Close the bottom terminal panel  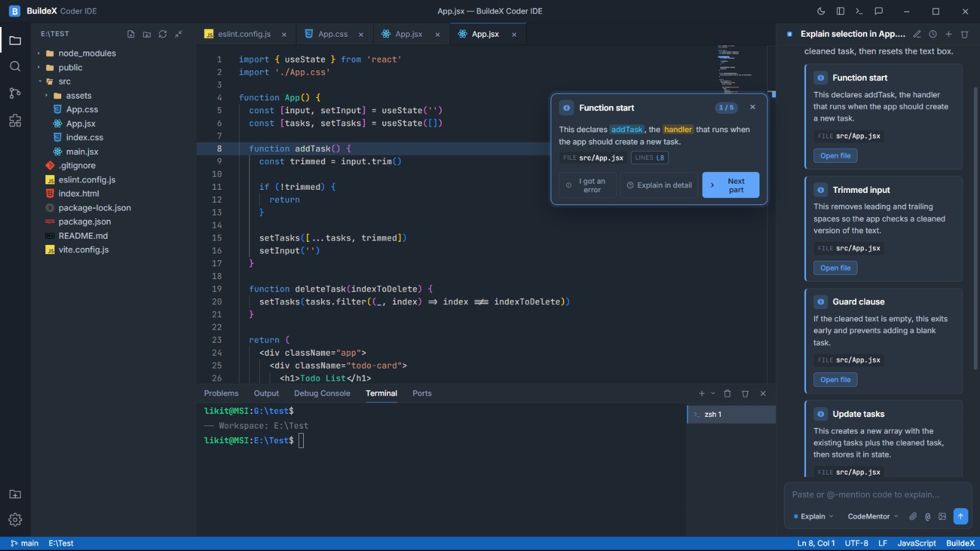tap(763, 394)
